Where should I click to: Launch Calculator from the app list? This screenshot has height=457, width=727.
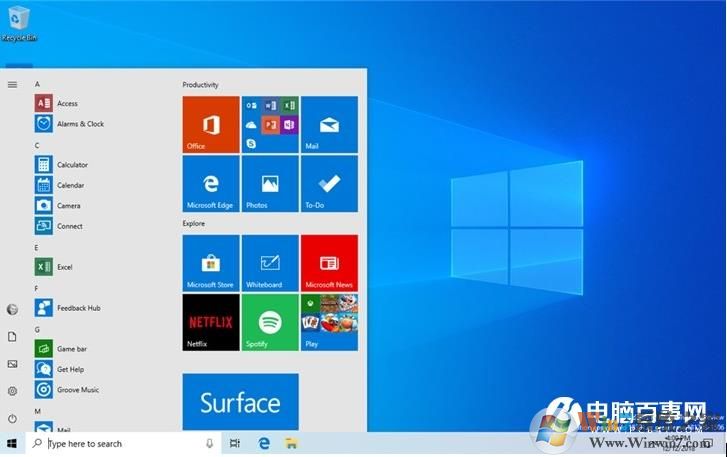coord(61,165)
